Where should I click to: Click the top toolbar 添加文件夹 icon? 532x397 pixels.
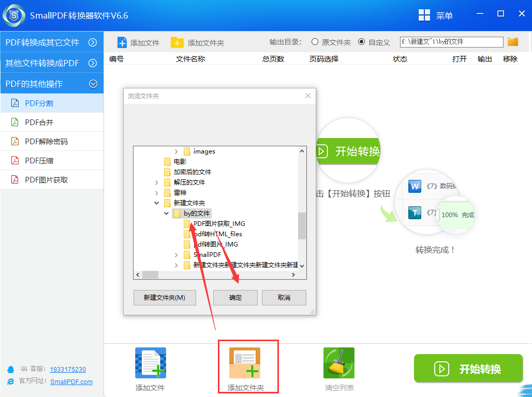[177, 42]
